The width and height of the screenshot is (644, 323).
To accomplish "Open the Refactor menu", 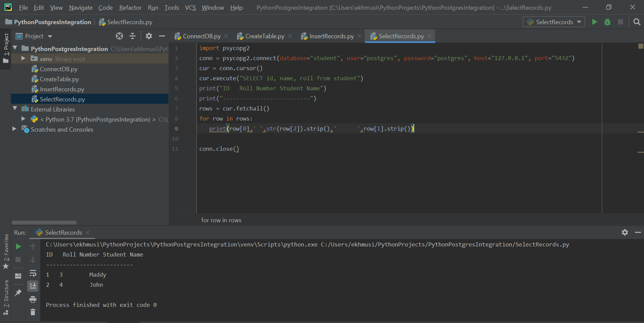I will (x=130, y=7).
